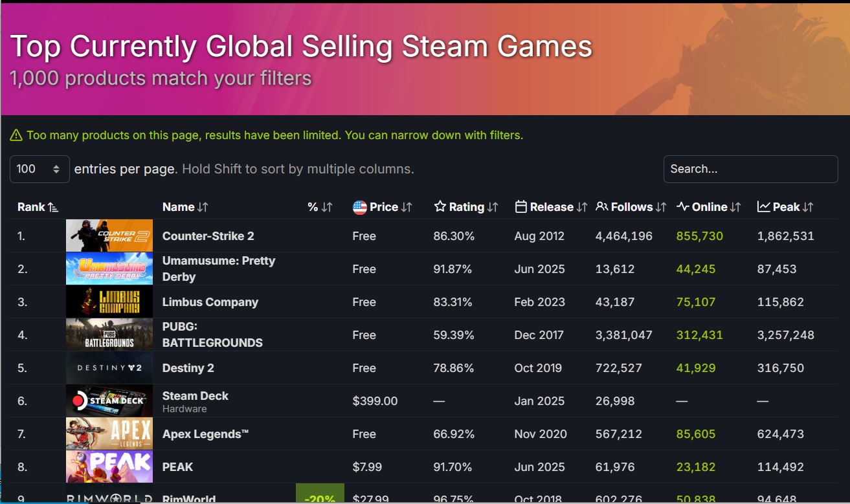Sort by the % discount column
The height and width of the screenshot is (504, 850).
click(x=320, y=207)
